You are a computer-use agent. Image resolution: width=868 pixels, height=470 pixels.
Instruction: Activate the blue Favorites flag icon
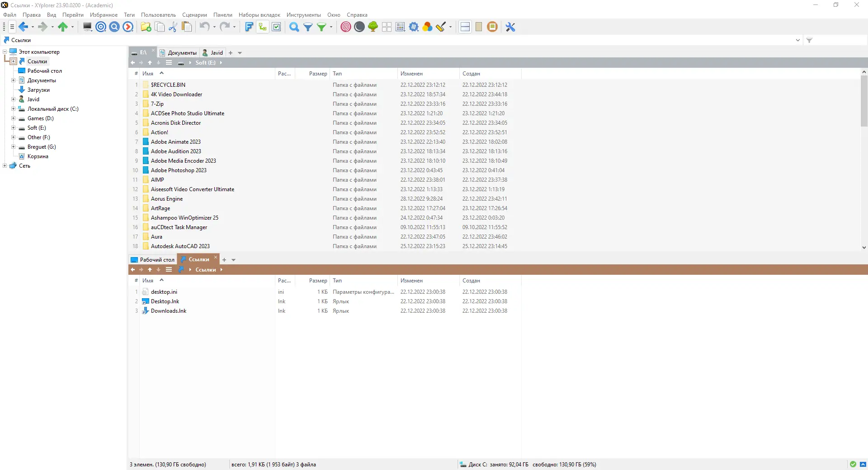point(249,27)
